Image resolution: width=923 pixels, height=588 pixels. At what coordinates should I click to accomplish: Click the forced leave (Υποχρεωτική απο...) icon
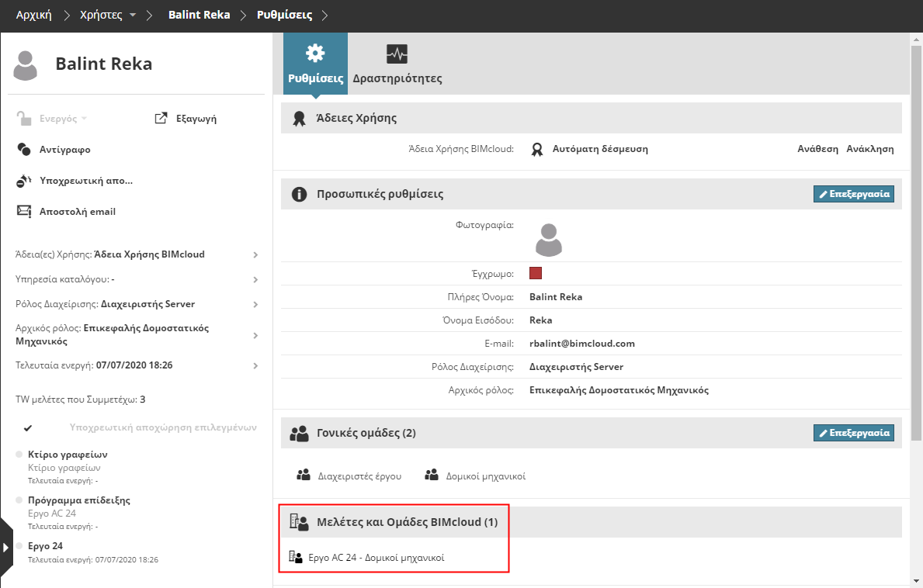pos(24,181)
